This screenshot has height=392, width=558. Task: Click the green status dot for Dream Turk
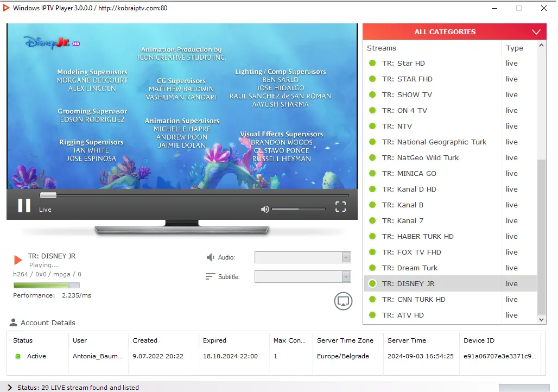point(372,268)
